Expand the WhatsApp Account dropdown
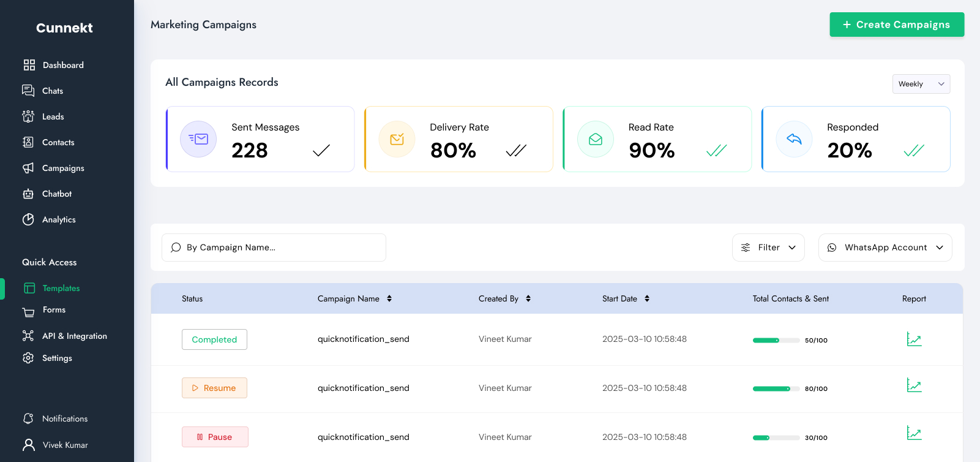 (x=885, y=248)
